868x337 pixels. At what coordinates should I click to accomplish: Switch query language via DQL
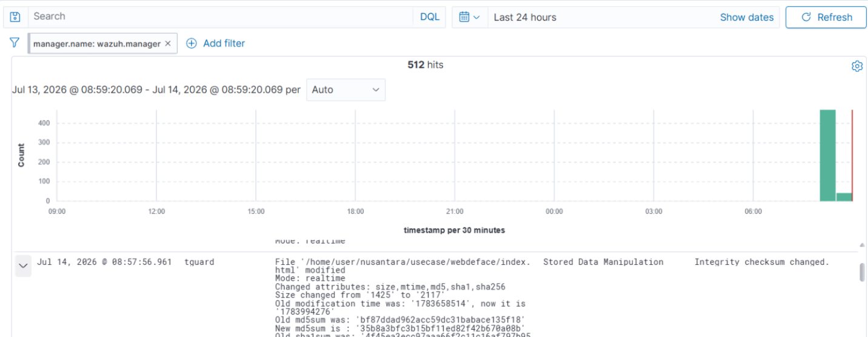[430, 17]
